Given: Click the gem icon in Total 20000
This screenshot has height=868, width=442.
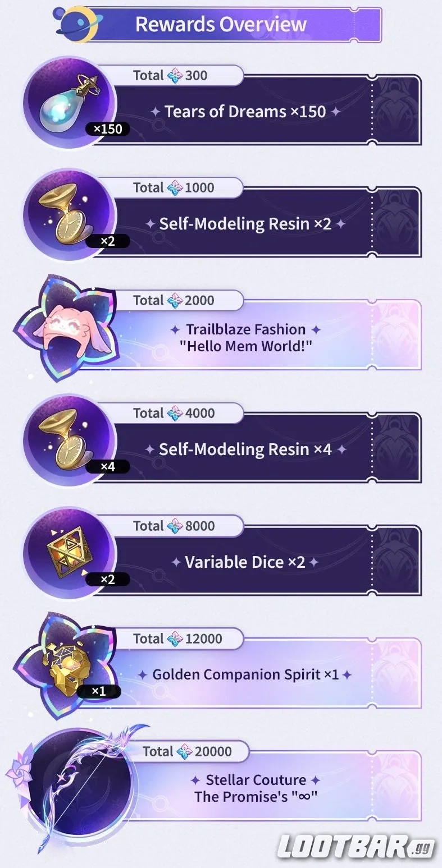Looking at the screenshot, I should coord(184,751).
